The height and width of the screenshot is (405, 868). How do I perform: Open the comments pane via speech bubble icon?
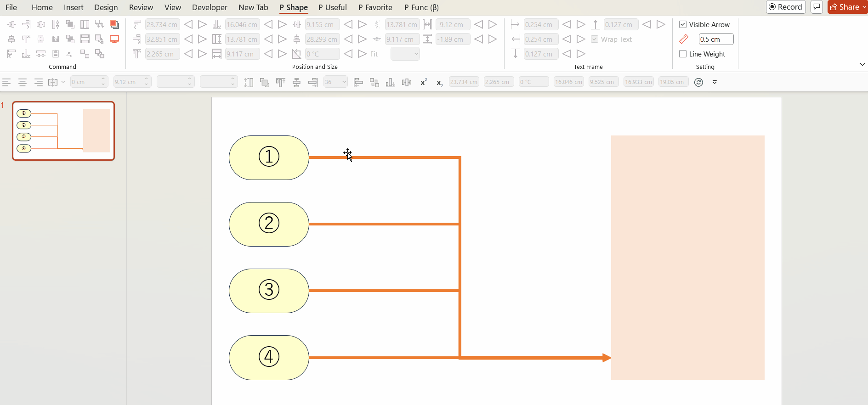click(x=817, y=7)
